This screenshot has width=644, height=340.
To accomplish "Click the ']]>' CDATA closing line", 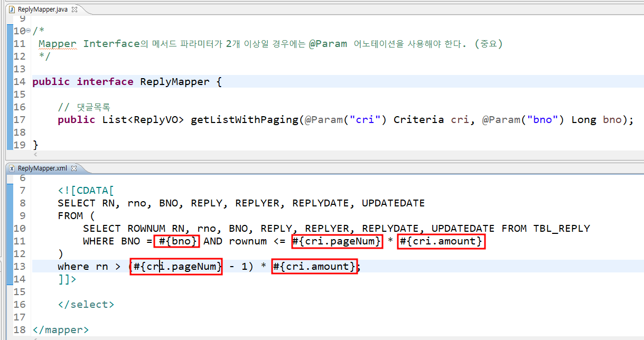I will click(x=67, y=279).
